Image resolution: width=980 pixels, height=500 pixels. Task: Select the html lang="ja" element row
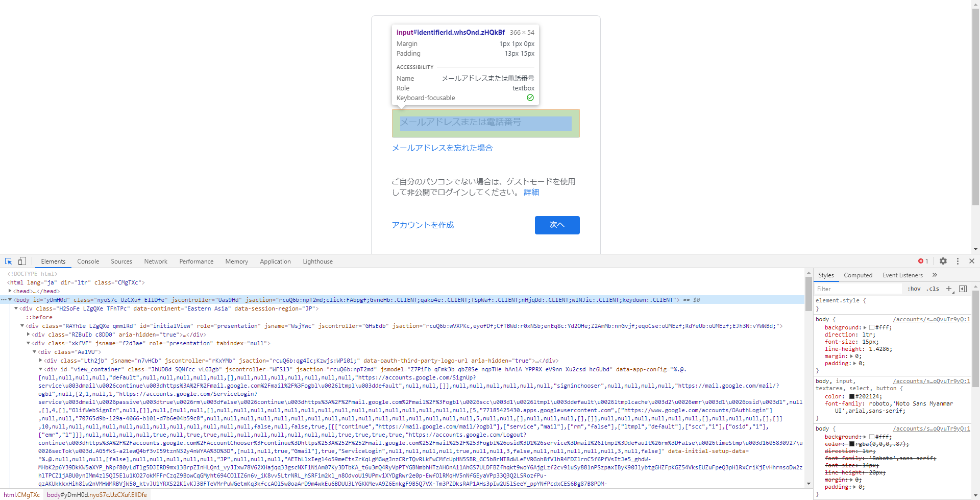click(x=77, y=282)
